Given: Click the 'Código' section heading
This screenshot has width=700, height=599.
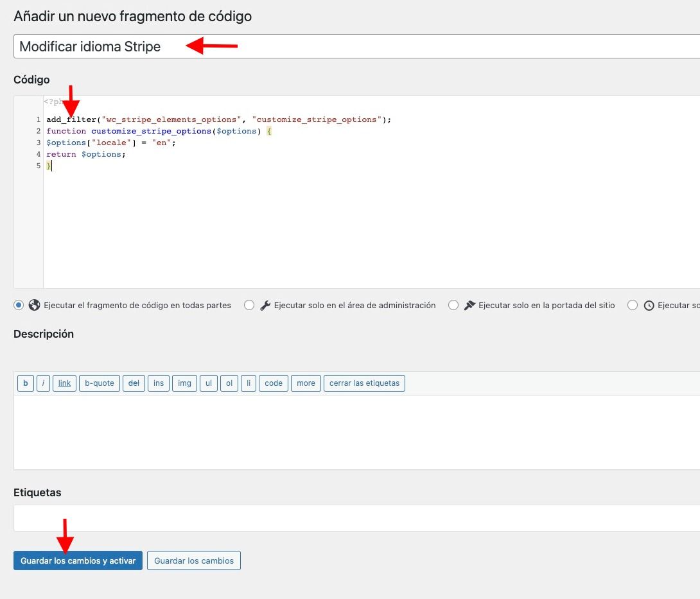Looking at the screenshot, I should coord(31,80).
